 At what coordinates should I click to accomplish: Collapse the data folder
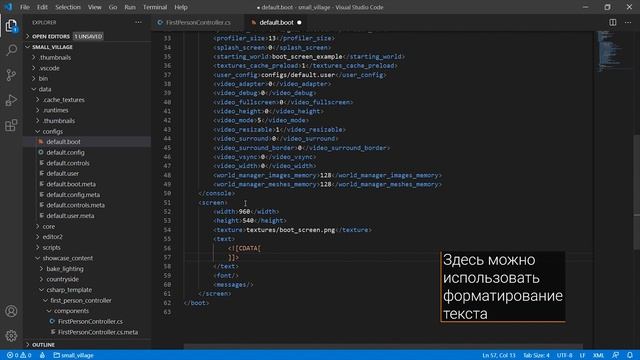[x=45, y=89]
